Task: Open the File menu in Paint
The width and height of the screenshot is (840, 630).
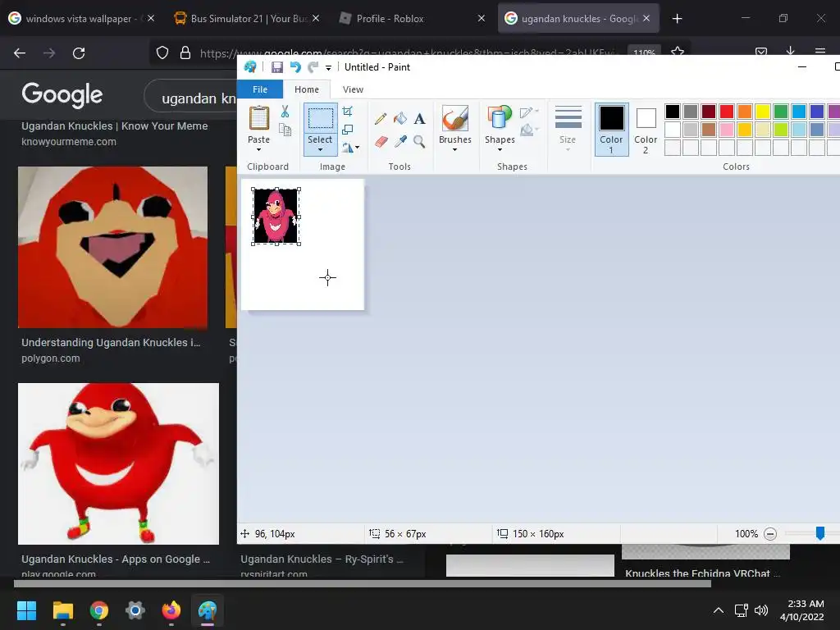Action: point(260,89)
